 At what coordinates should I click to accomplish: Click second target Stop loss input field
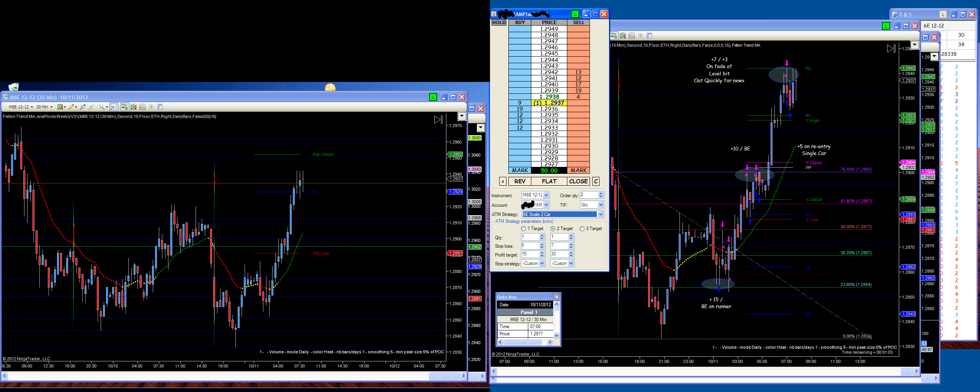pyautogui.click(x=559, y=246)
